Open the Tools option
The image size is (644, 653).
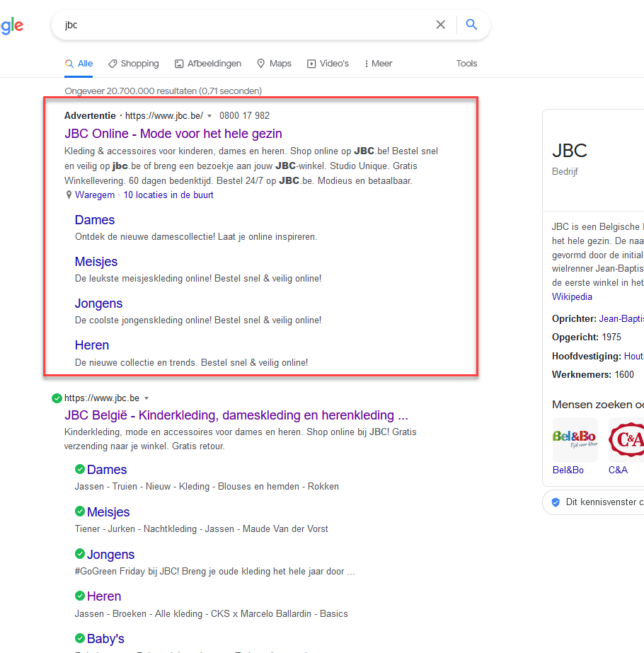pyautogui.click(x=466, y=63)
